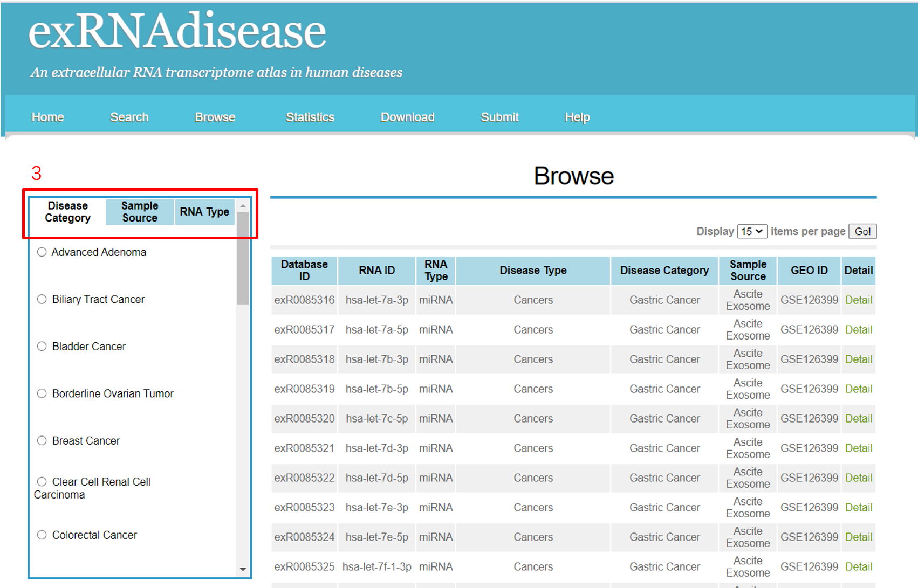Screen dimensions: 918x588
Task: Pick the Breast Cancer radio button
Action: [x=42, y=441]
